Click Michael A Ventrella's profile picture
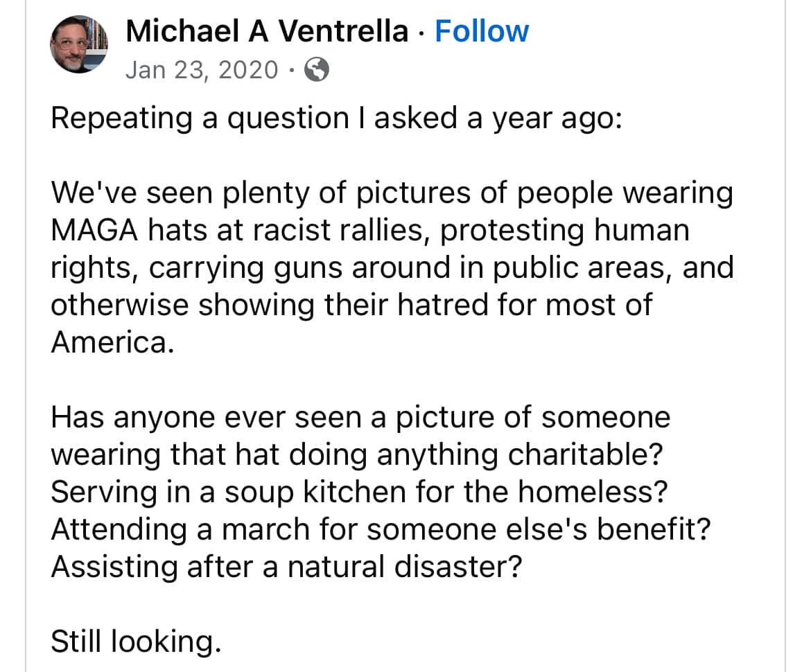The image size is (811, 672). (78, 44)
